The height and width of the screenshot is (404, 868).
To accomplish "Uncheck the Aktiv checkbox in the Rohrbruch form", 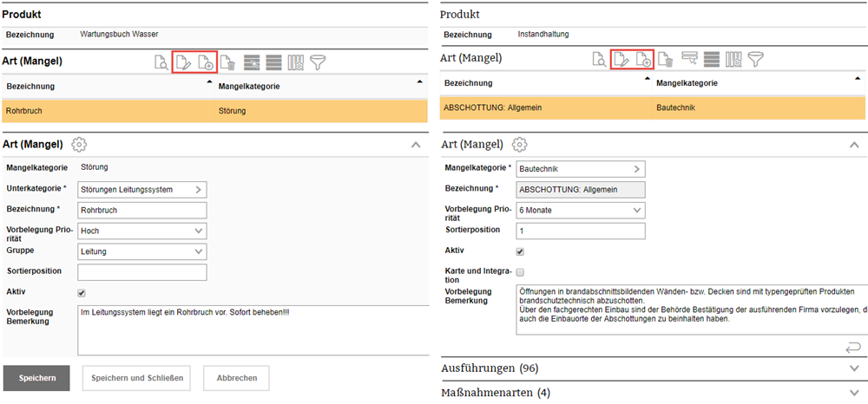I will point(82,293).
